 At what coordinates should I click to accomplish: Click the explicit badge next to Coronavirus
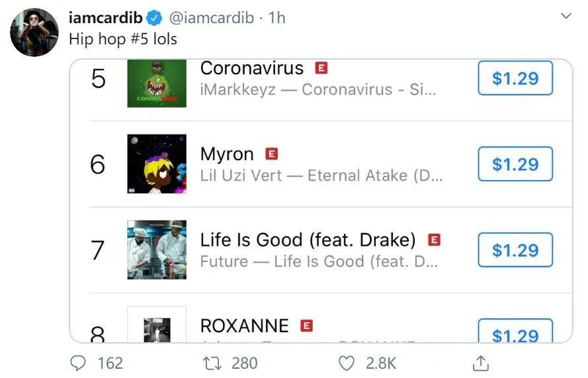click(x=321, y=68)
